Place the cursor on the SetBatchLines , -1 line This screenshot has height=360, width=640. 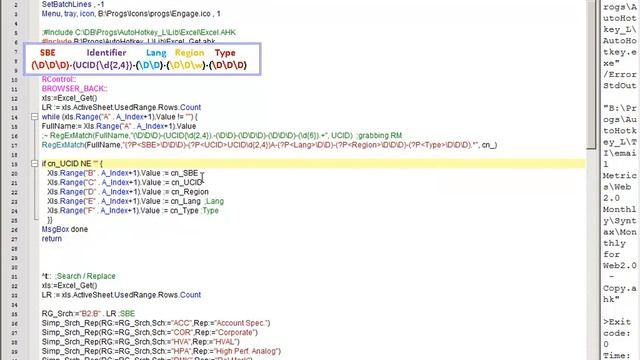[73, 4]
